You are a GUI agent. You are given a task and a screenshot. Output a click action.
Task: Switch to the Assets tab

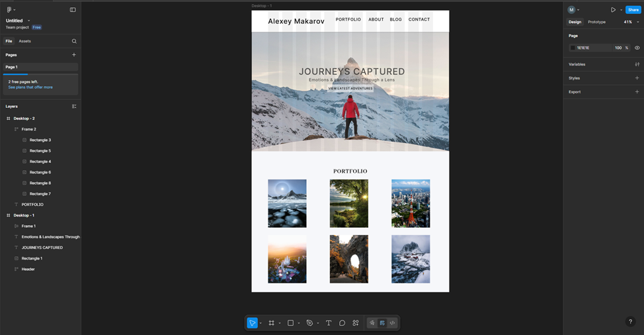(x=24, y=41)
